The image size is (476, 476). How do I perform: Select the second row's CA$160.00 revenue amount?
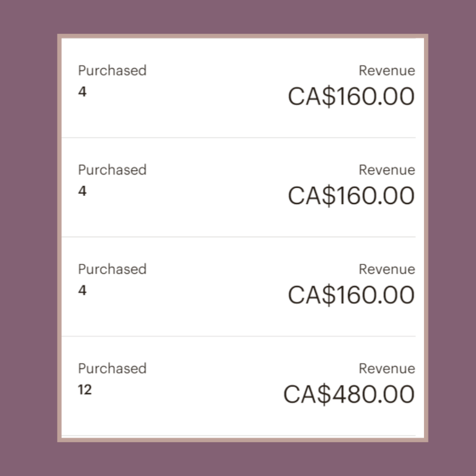351,196
